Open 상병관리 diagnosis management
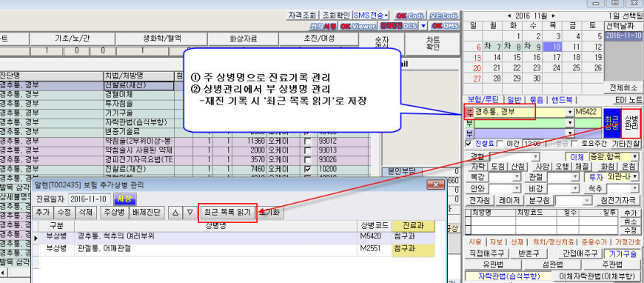The width and height of the screenshot is (644, 283). [631, 122]
